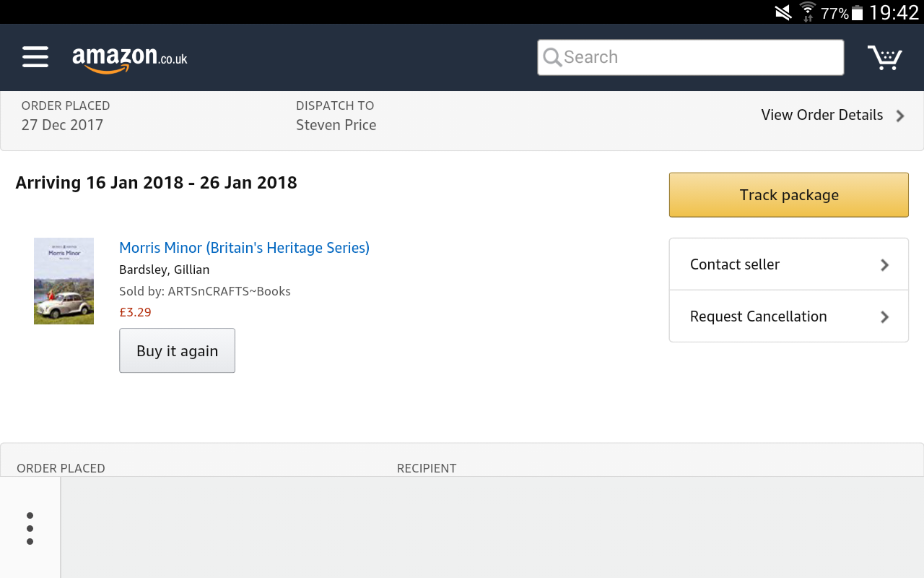Open Request Cancellation option
This screenshot has width=924, height=578.
coord(789,316)
